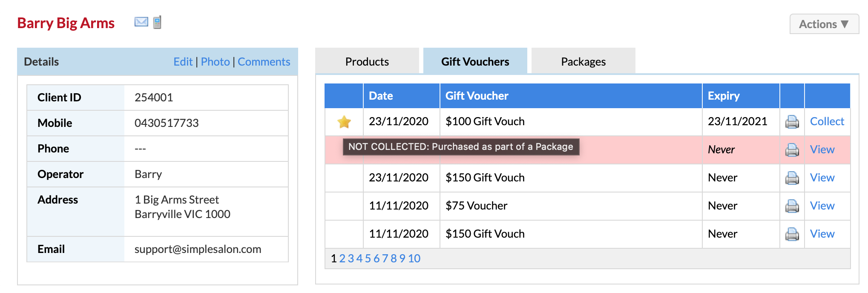Click the mobile phone SMS icon
The width and height of the screenshot is (868, 293).
pyautogui.click(x=157, y=22)
